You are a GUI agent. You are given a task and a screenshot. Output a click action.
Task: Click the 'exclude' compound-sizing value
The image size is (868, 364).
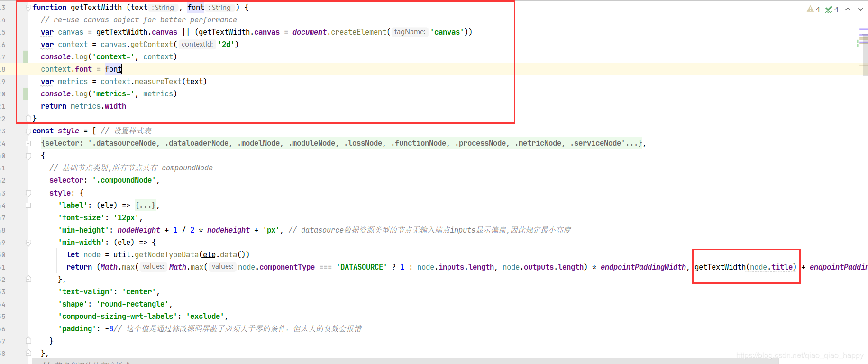pos(206,317)
